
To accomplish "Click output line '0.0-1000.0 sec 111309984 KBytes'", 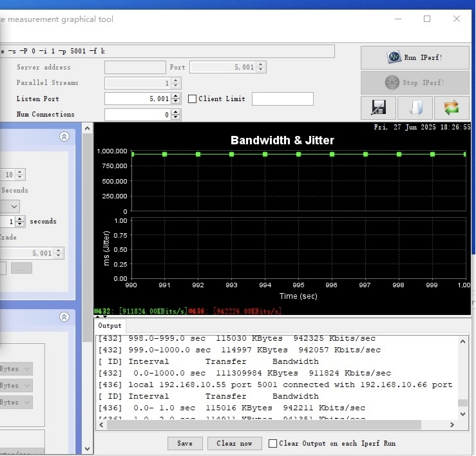I will pos(245,373).
